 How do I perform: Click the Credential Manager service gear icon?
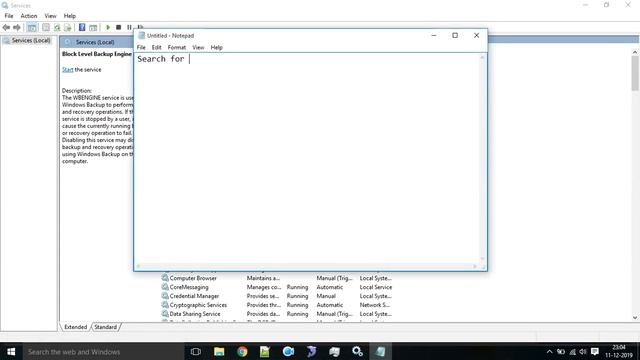165,296
